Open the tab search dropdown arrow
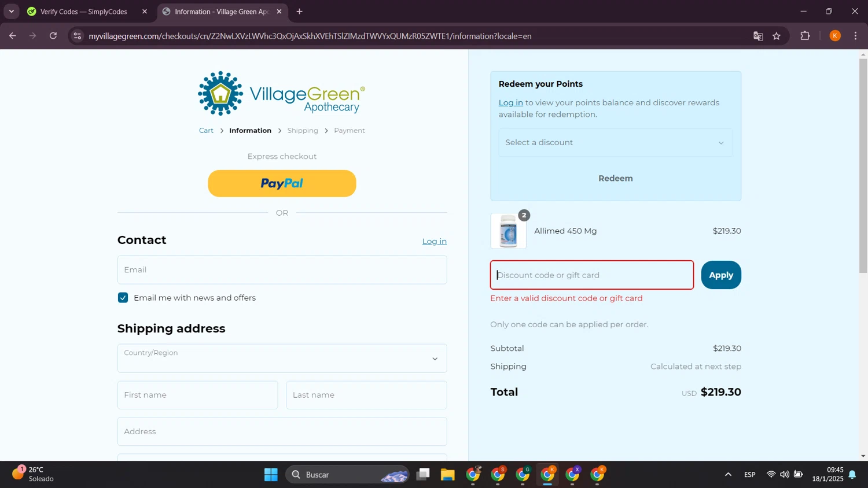The height and width of the screenshot is (488, 868). pyautogui.click(x=11, y=12)
